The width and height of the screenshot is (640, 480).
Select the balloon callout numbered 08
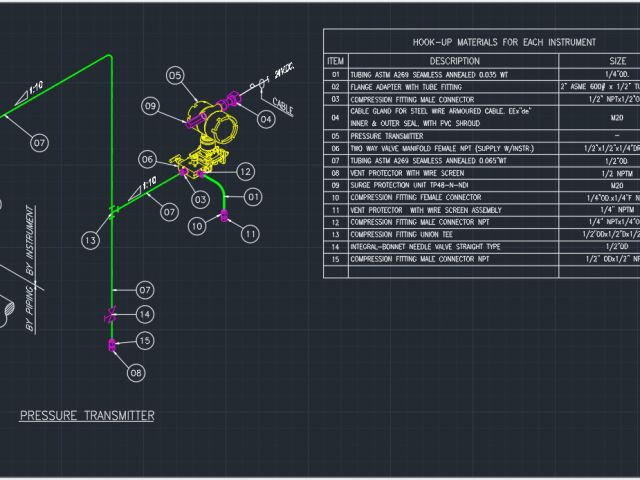click(137, 372)
